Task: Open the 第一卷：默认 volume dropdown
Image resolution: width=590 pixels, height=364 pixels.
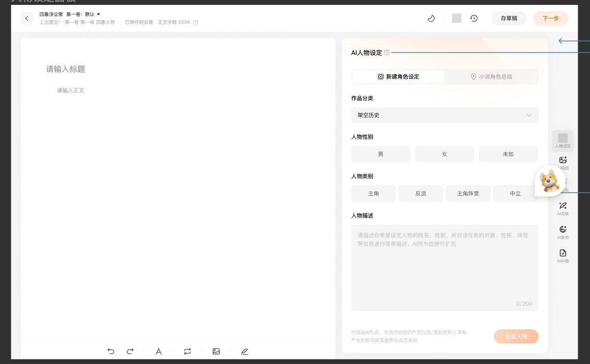Action: tap(83, 14)
